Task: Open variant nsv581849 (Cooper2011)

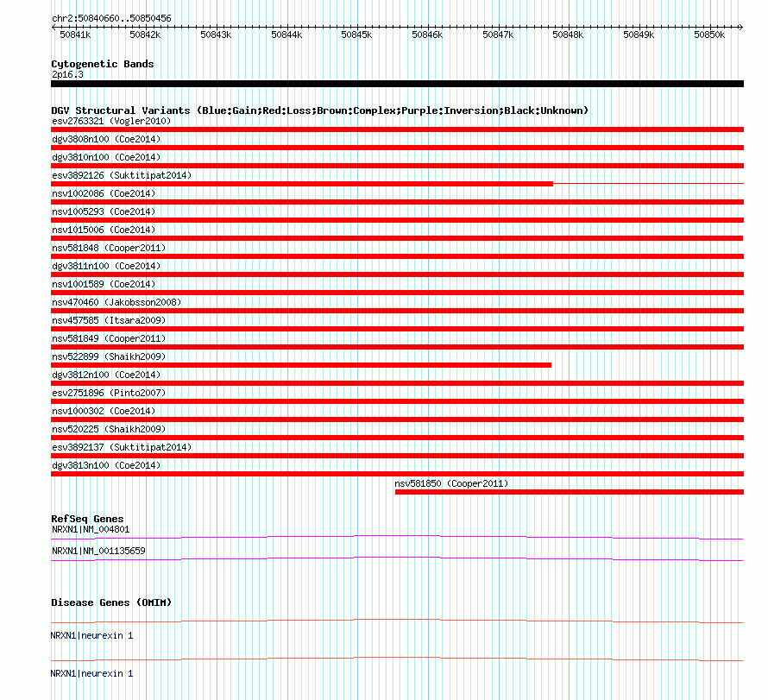Action: click(109, 339)
